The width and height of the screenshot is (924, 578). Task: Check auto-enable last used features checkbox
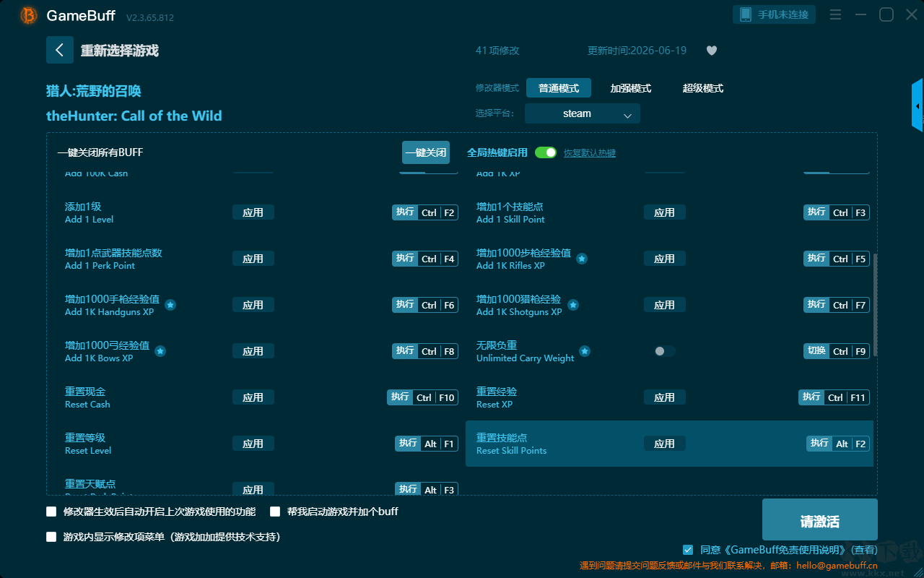pos(51,512)
